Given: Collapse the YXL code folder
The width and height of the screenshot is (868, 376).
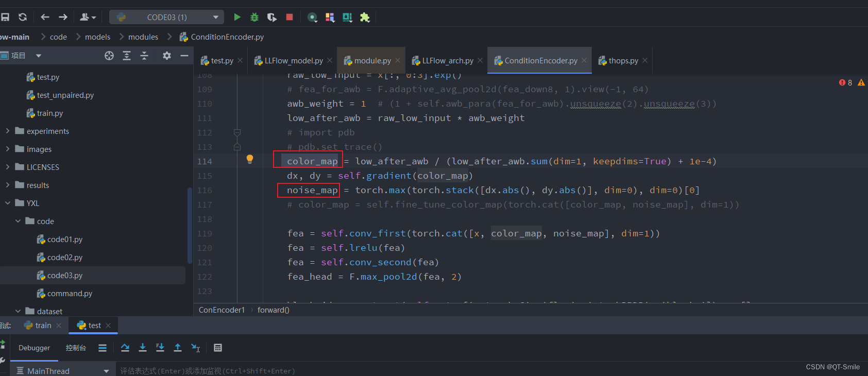Looking at the screenshot, I should coord(18,221).
